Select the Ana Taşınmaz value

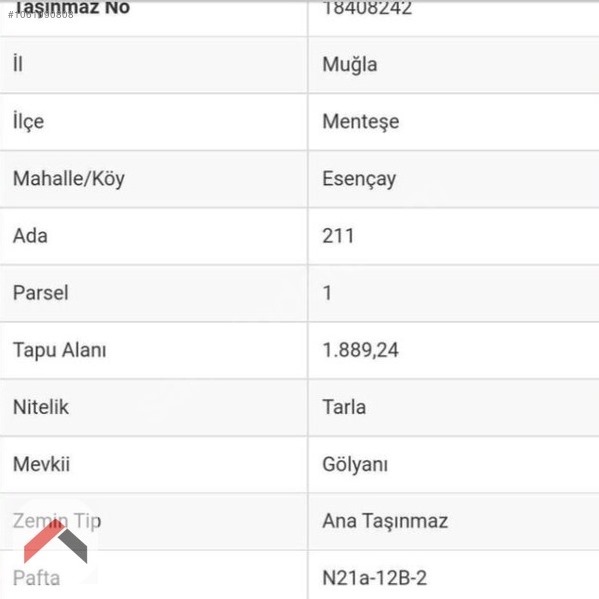tap(385, 521)
